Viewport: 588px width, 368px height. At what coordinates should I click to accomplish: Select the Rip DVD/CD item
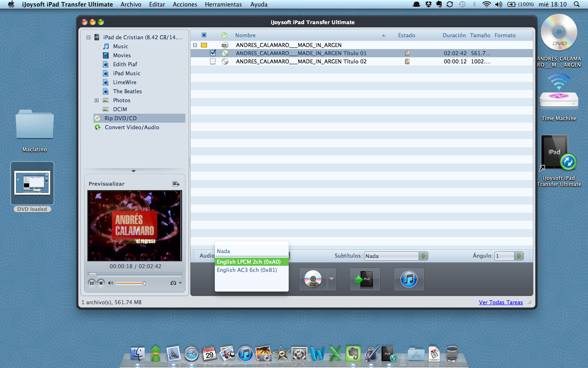click(x=139, y=118)
